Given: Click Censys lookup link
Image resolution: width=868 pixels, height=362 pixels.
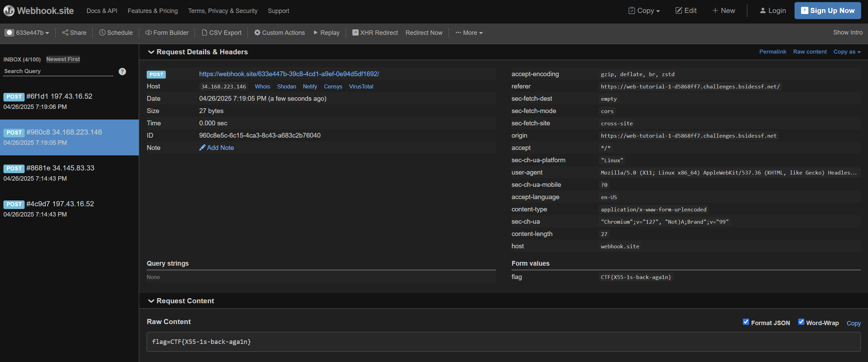Looking at the screenshot, I should 333,87.
